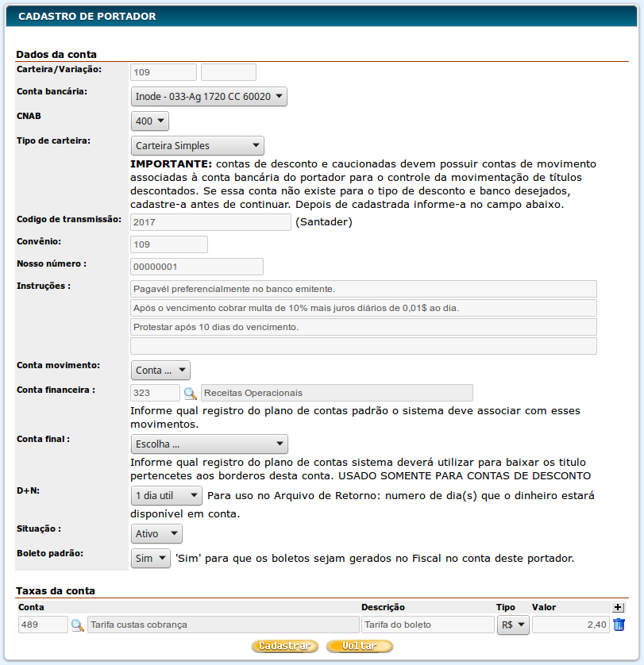The width and height of the screenshot is (644, 665).
Task: Click the empty Variação field next to 109
Action: 229,72
